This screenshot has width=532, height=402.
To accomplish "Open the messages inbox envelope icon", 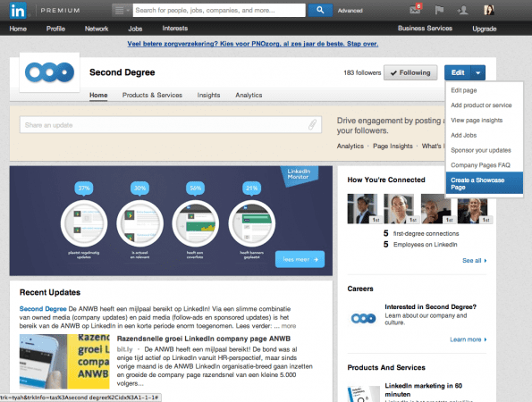I will pos(415,10).
